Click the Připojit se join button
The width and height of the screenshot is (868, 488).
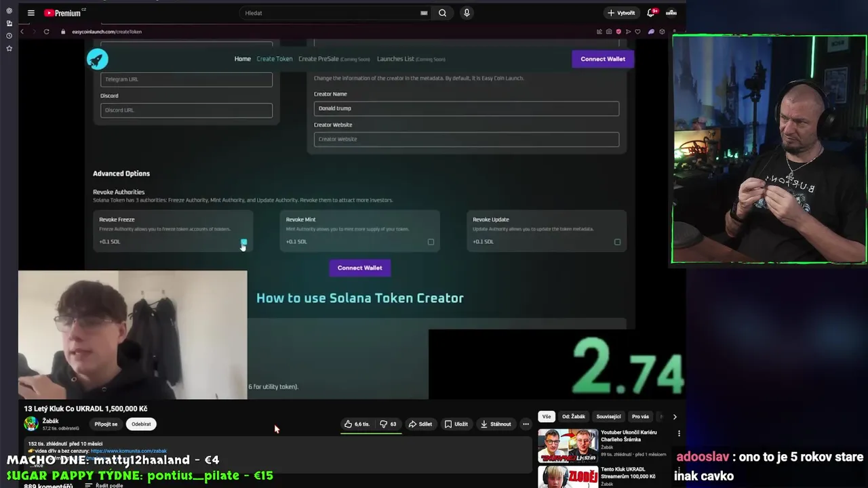click(106, 424)
